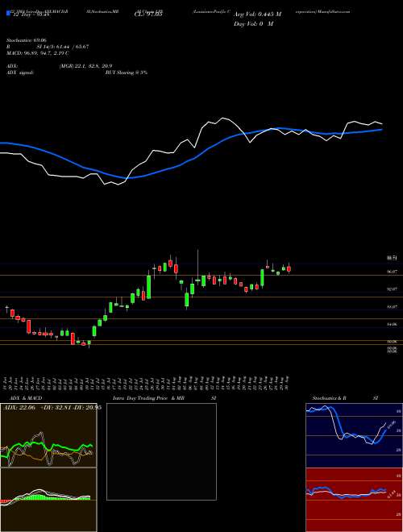The height and width of the screenshot is (532, 403).
Task: Click the 'Stochastics & RSI' panel title
Action: pyautogui.click(x=345, y=398)
